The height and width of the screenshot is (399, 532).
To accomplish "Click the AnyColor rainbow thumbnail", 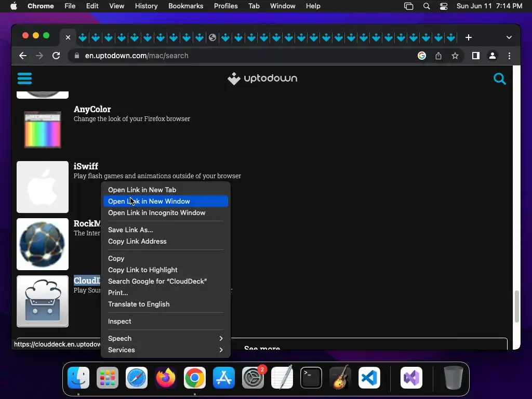I will pos(43,130).
